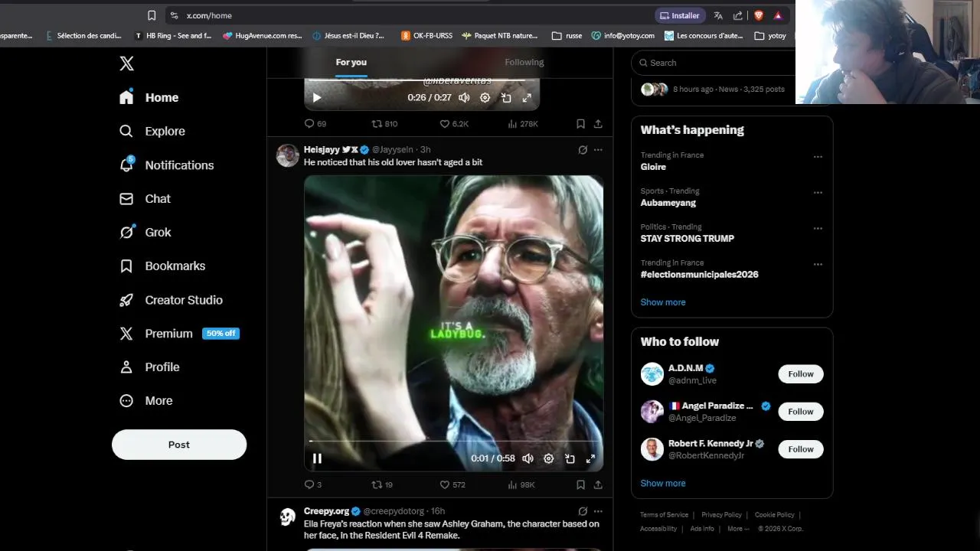Seek on the Heisjayy video progress bar
The height and width of the screenshot is (551, 980).
453,442
